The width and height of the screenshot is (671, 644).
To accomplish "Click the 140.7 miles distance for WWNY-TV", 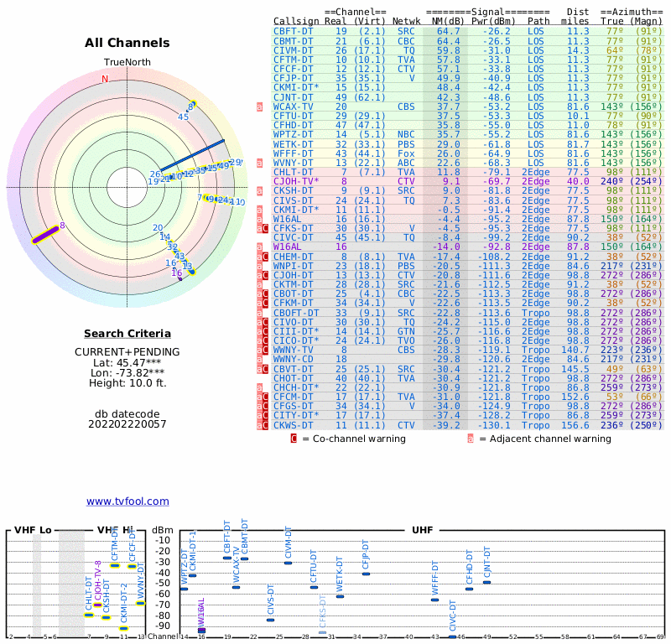I will pos(575,350).
